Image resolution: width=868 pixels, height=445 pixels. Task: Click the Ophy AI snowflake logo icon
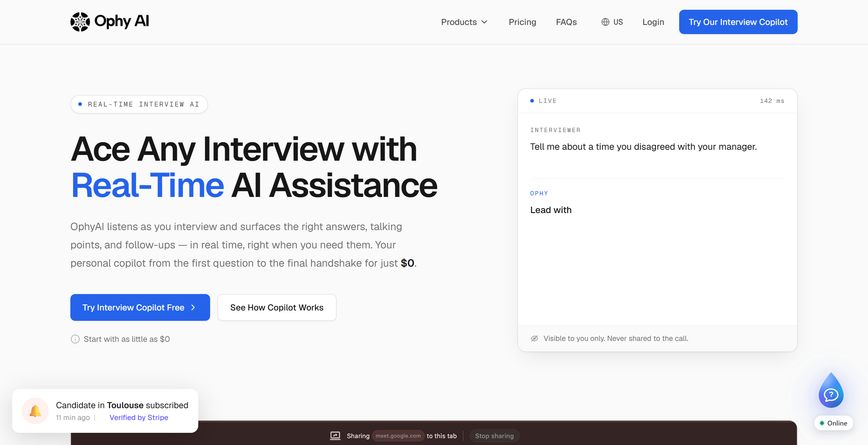[80, 22]
